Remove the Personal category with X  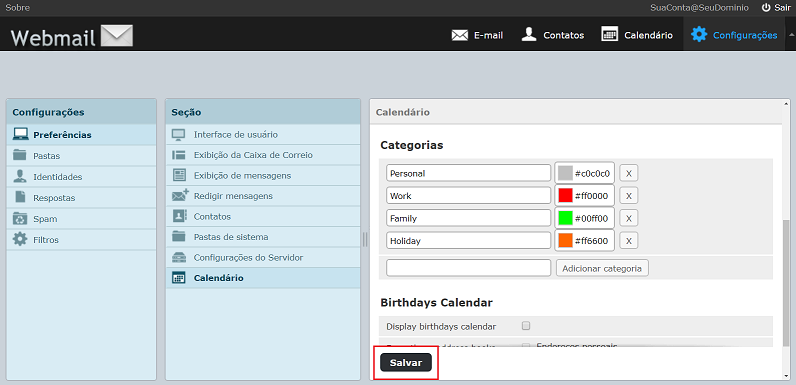click(628, 173)
